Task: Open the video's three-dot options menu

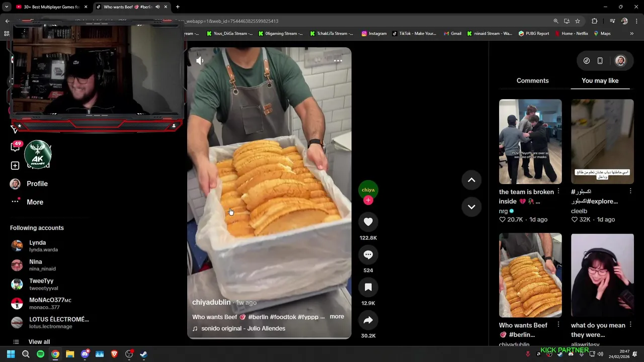Action: click(x=338, y=61)
